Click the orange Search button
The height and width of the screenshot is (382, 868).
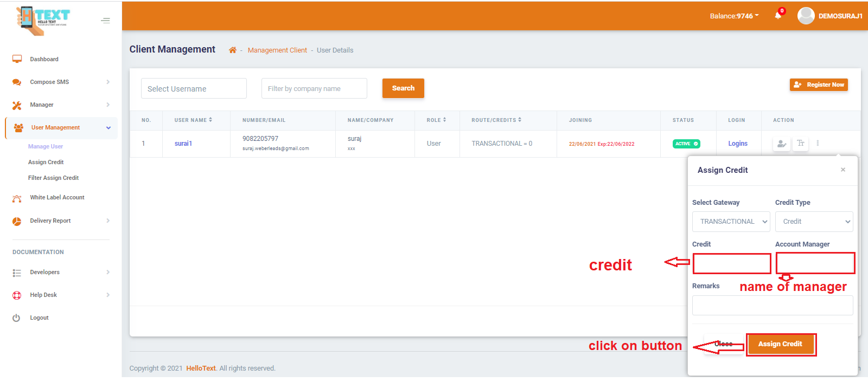(x=403, y=88)
